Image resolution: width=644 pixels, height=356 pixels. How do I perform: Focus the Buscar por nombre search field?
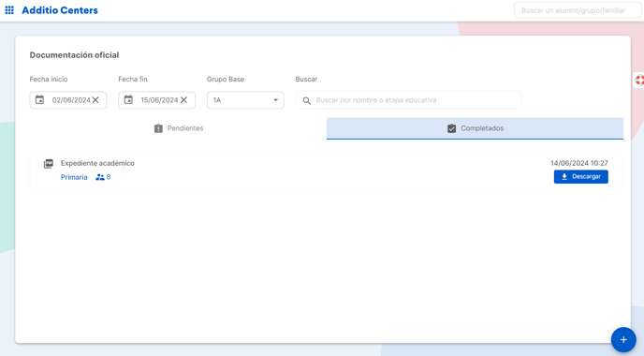click(408, 100)
